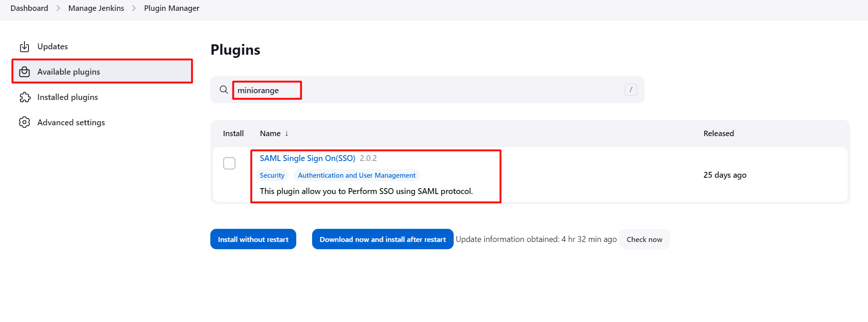The height and width of the screenshot is (322, 868).
Task: Open Installed plugins in sidebar
Action: pos(102,97)
